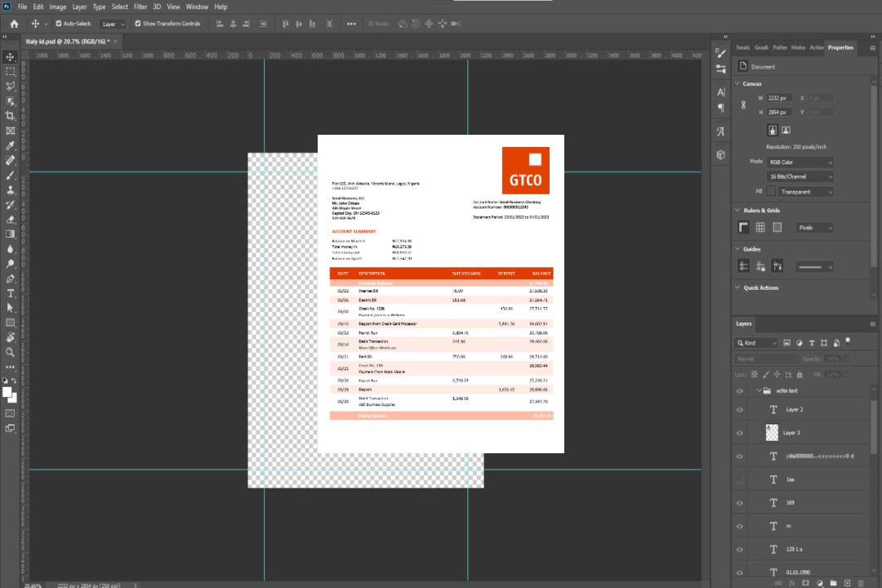Open the 3D panel cube icon

tap(720, 154)
